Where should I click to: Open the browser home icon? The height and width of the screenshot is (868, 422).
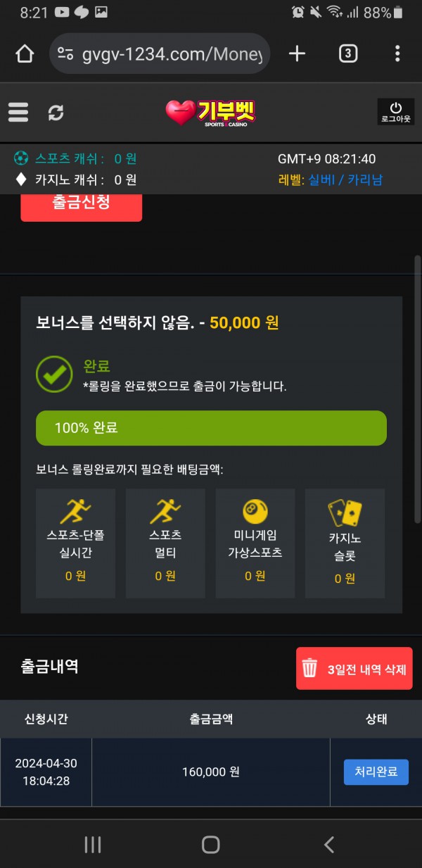tap(25, 54)
